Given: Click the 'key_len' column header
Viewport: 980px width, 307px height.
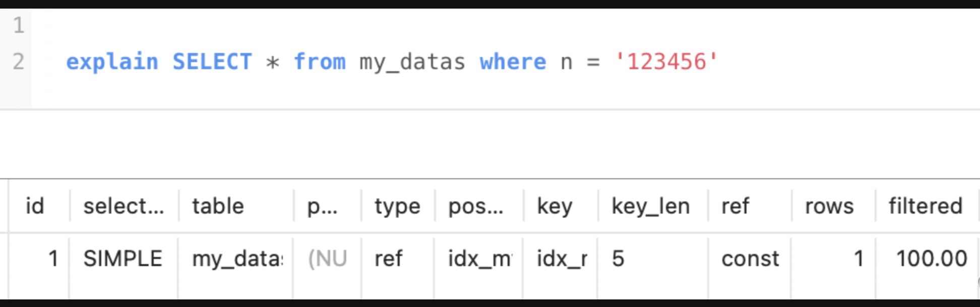Looking at the screenshot, I should click(x=650, y=206).
